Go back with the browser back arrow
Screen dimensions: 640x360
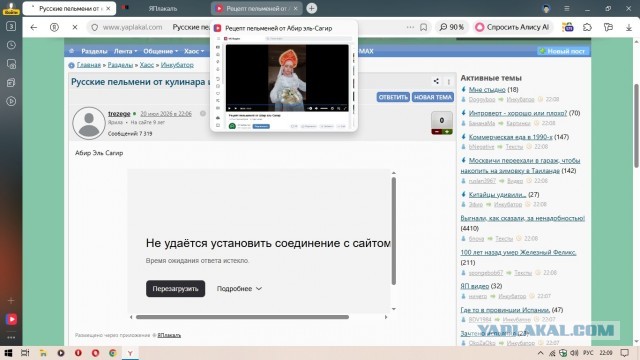(33, 27)
